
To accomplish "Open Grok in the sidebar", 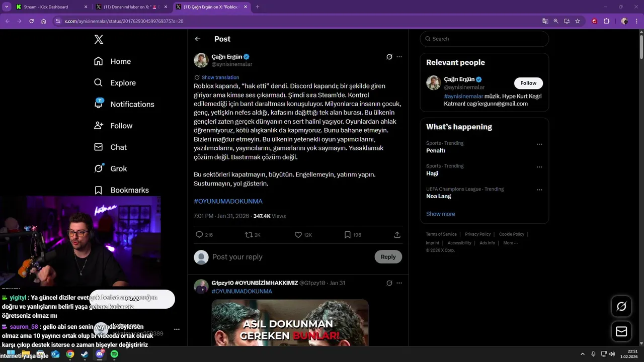I will 111,168.
